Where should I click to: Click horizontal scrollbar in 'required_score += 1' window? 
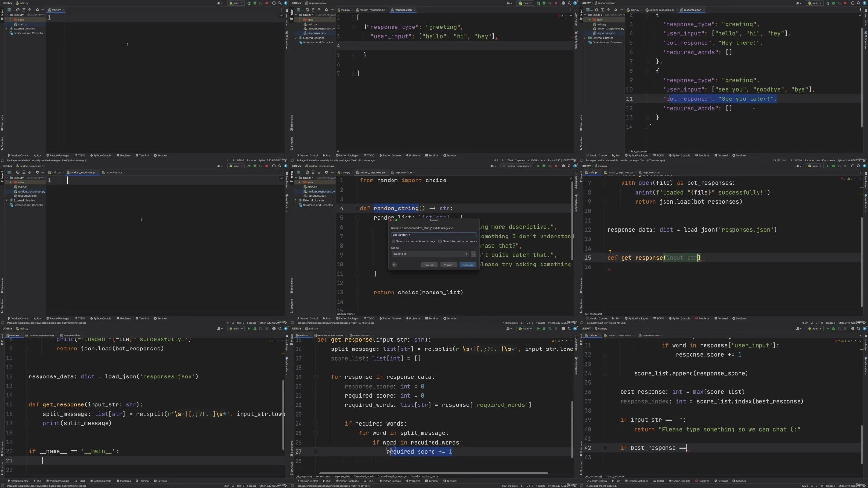pos(433,473)
